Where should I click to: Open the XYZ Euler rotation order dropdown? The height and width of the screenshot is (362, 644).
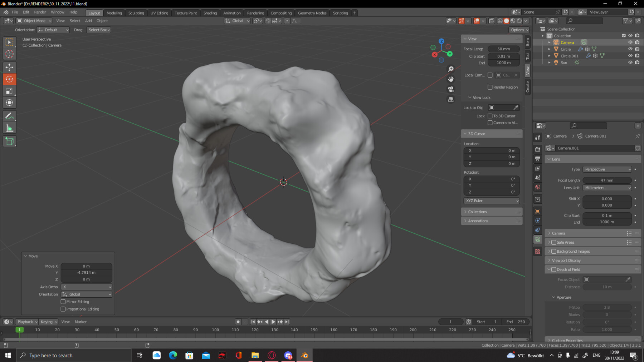click(491, 200)
